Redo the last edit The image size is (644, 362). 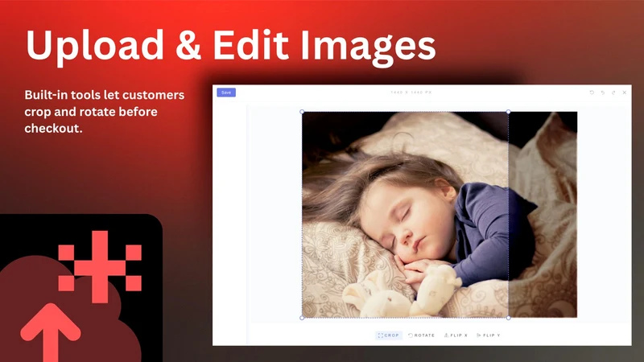click(613, 93)
